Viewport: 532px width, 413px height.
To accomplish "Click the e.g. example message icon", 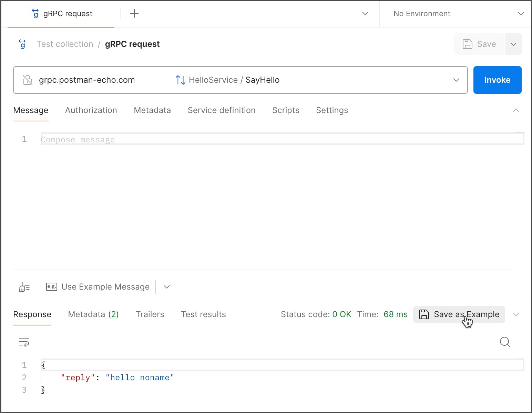I will (x=52, y=287).
